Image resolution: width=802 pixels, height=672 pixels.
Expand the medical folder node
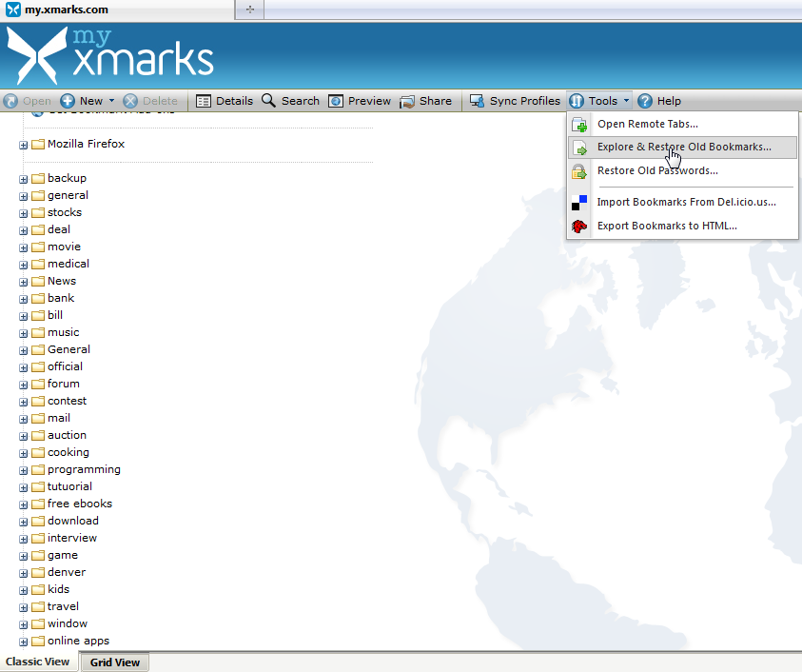pyautogui.click(x=23, y=266)
